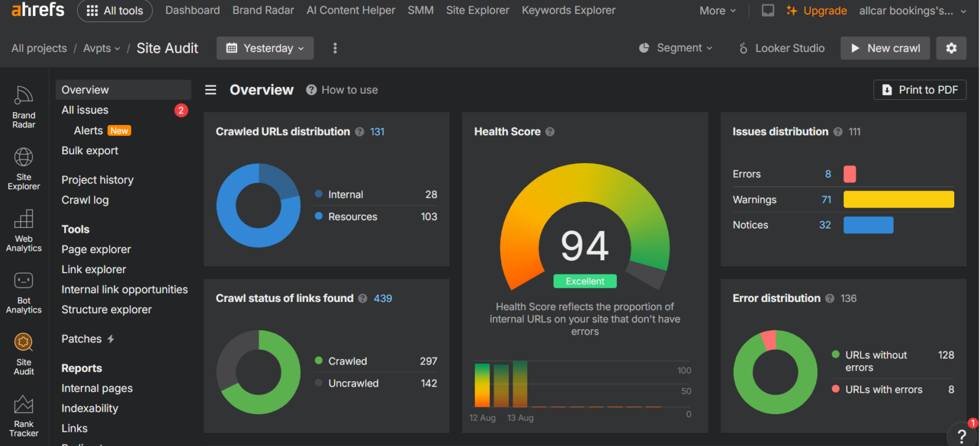Open SMM in the top menu
The image size is (980, 446).
coord(421,10)
